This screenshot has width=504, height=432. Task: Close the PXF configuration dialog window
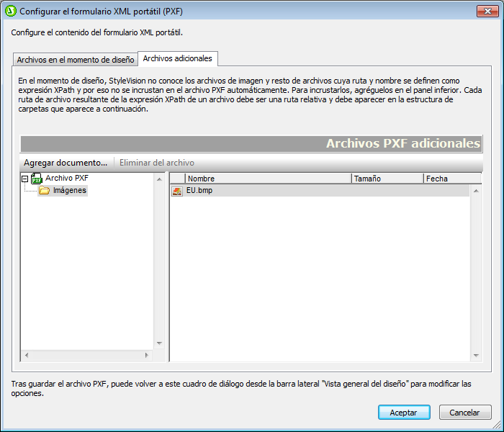point(485,12)
